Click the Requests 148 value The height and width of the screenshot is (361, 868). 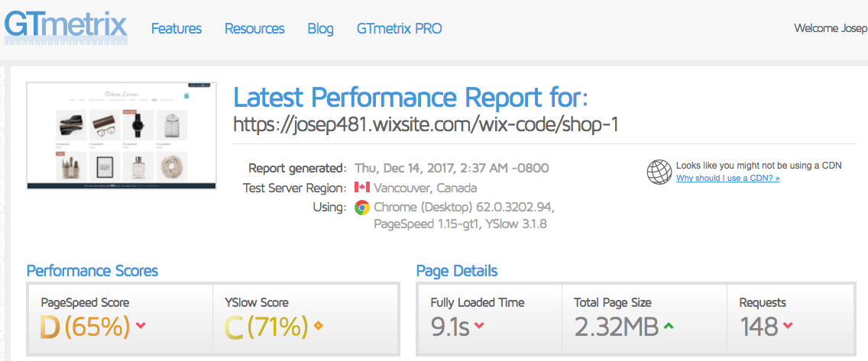click(759, 327)
